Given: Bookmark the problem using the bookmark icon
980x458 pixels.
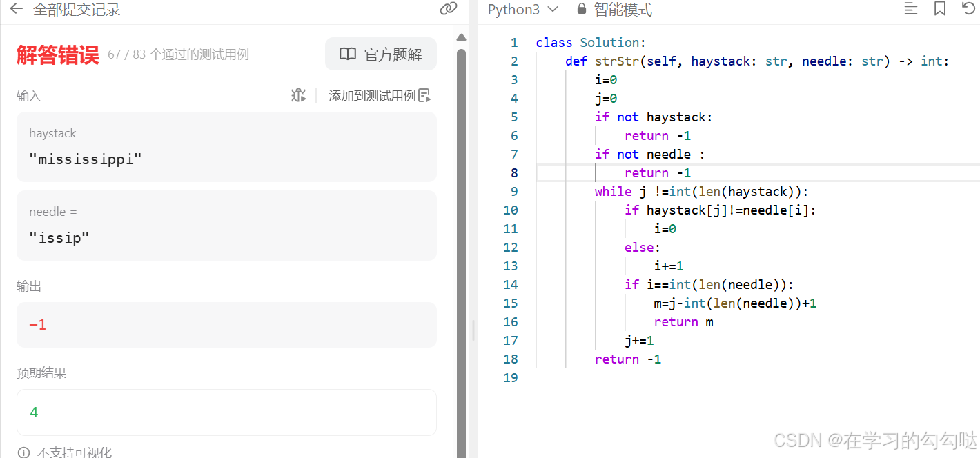Looking at the screenshot, I should coord(939,9).
